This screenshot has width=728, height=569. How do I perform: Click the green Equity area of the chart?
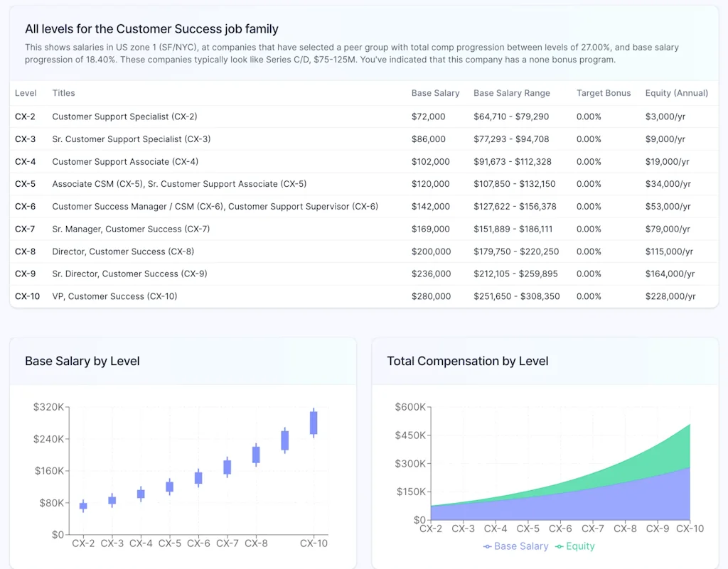[661, 448]
